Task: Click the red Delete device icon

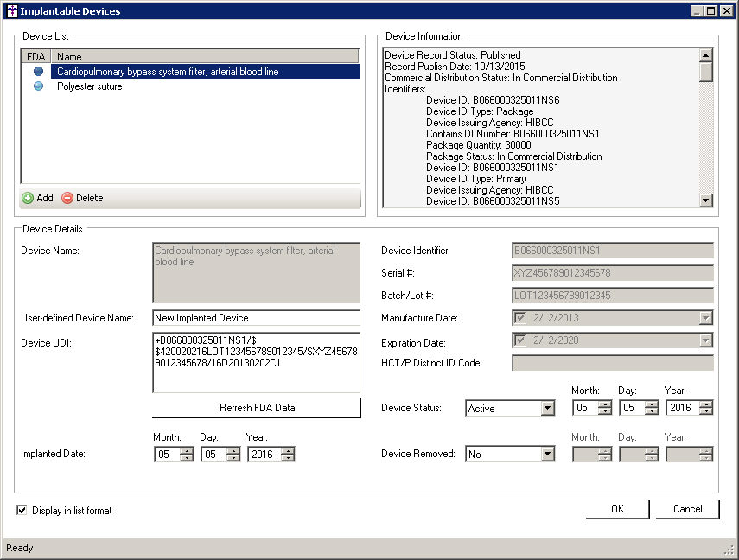Action: tap(67, 198)
